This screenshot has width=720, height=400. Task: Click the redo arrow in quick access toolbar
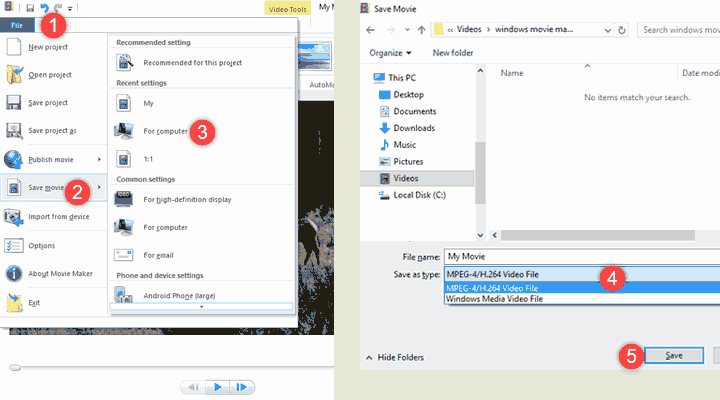pos(58,8)
